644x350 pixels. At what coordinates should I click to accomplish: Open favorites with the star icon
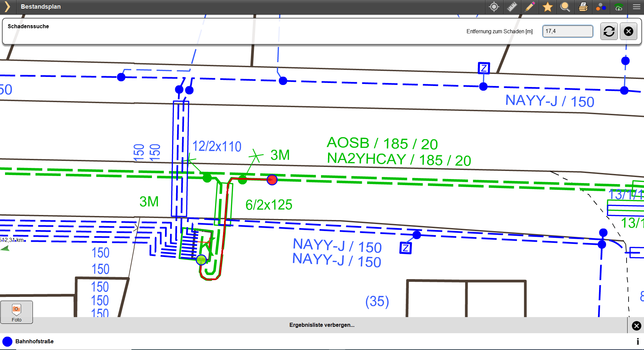547,7
